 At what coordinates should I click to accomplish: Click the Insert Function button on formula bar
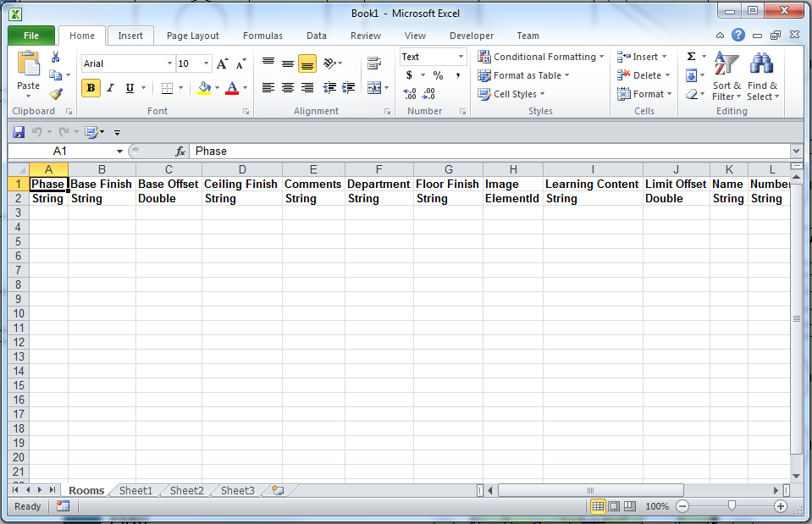tap(180, 151)
